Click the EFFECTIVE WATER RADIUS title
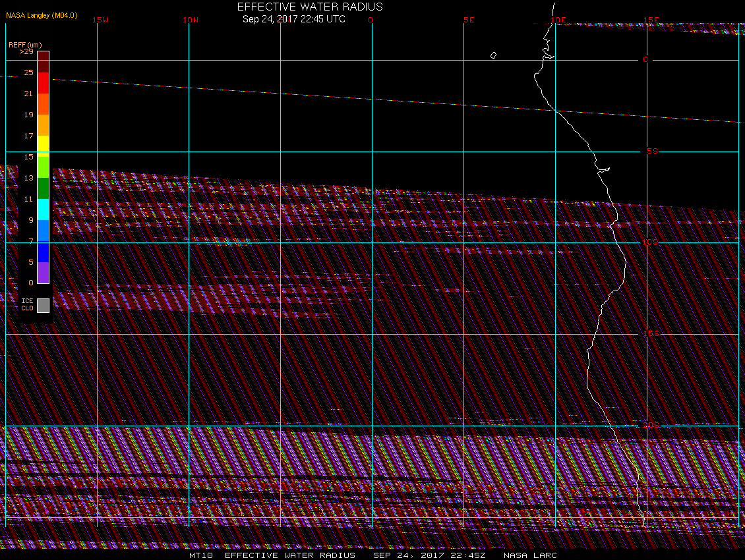The width and height of the screenshot is (745, 560). coord(310,7)
